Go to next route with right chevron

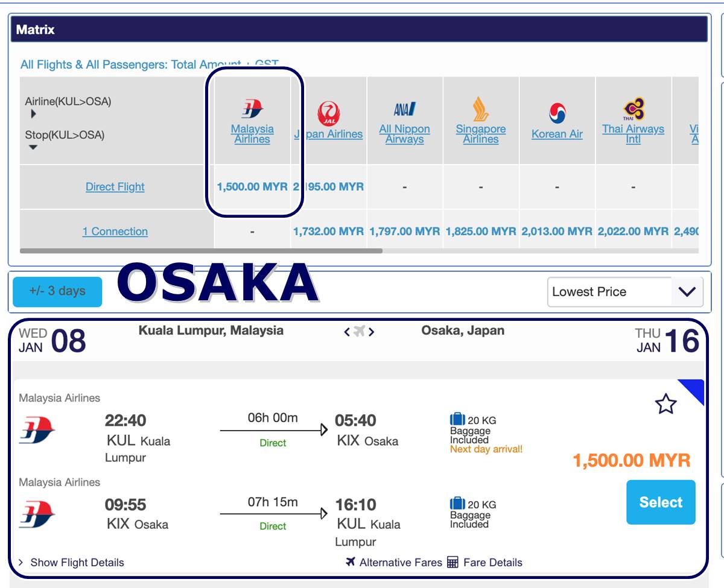click(x=372, y=332)
